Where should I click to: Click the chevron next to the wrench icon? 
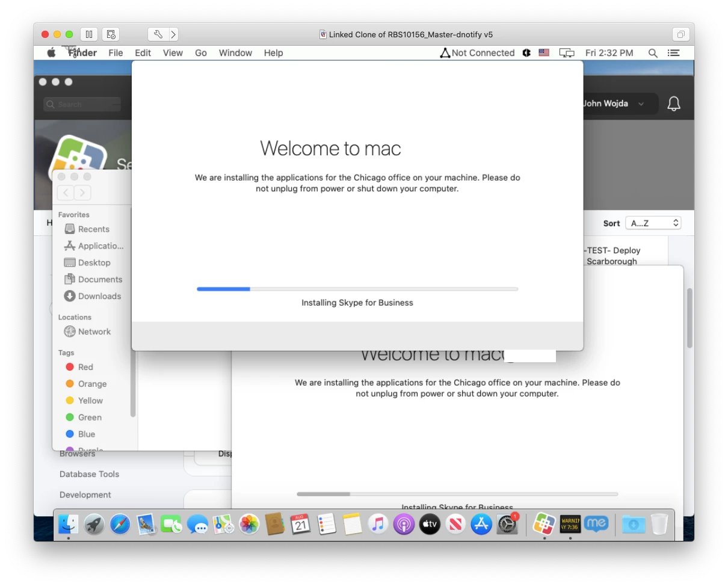coord(173,34)
